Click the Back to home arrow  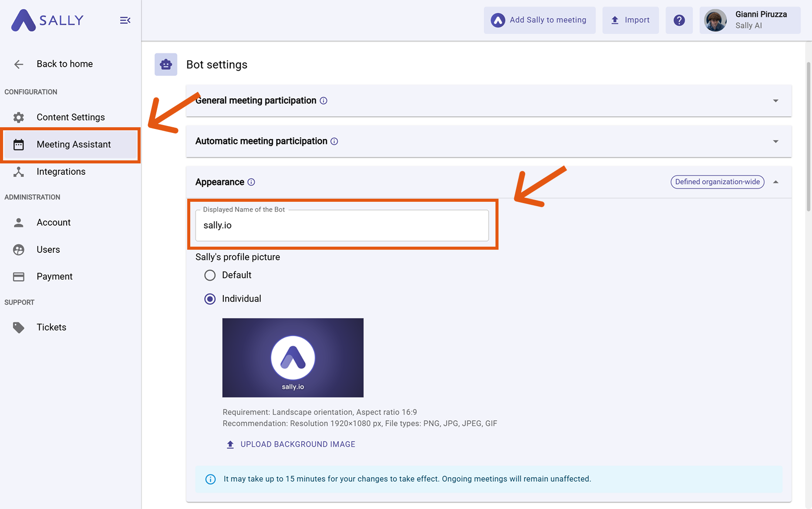pos(19,64)
